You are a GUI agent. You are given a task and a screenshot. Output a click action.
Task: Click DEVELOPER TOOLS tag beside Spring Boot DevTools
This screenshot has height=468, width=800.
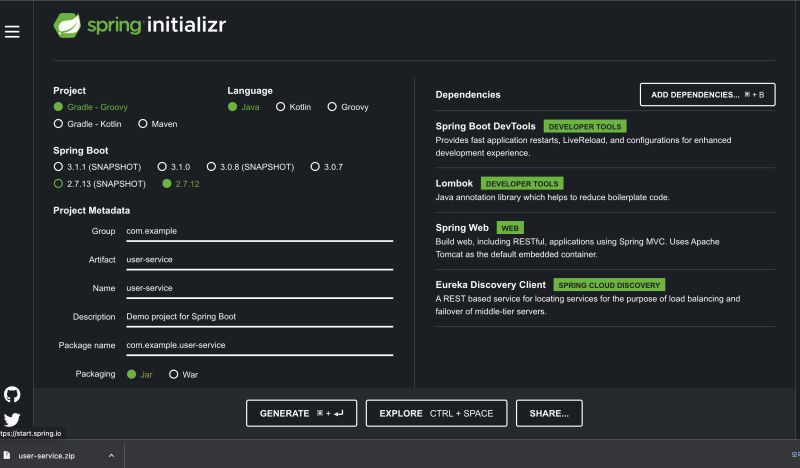[585, 126]
